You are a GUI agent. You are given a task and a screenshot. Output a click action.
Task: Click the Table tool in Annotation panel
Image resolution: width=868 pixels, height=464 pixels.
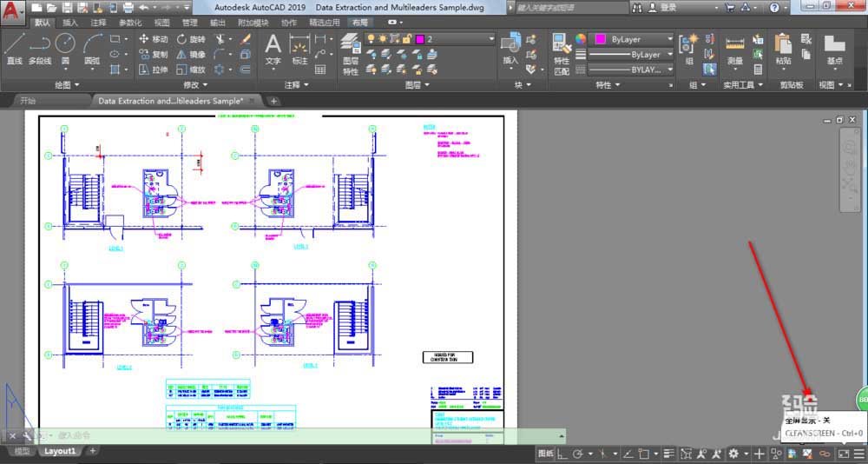(320, 70)
